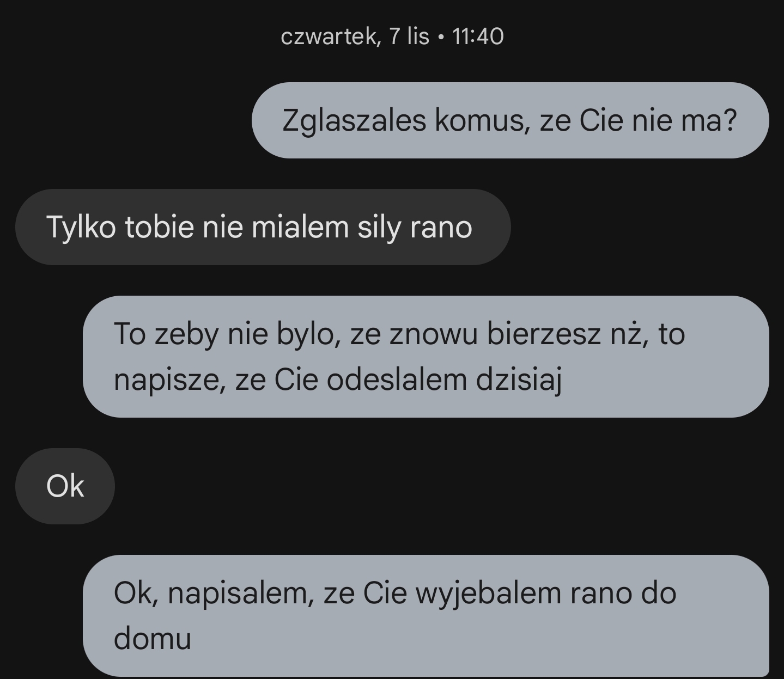
Task: Select the message starting with 'To zeby nie bylo'
Action: pyautogui.click(x=425, y=357)
